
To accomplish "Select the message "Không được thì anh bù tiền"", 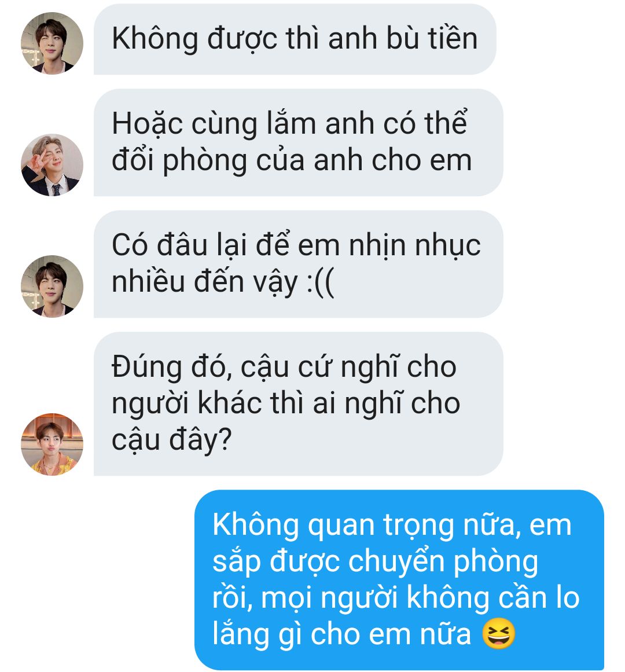I will click(x=295, y=39).
